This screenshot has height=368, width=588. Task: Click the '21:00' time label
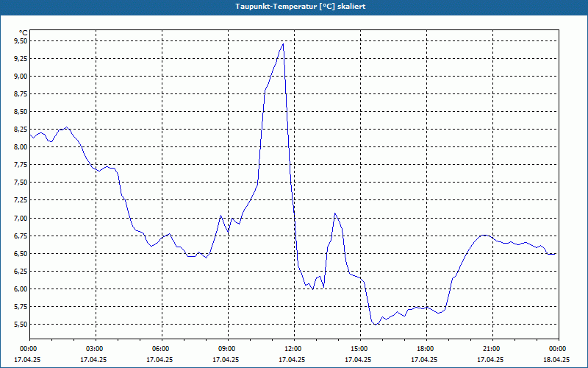(x=492, y=349)
